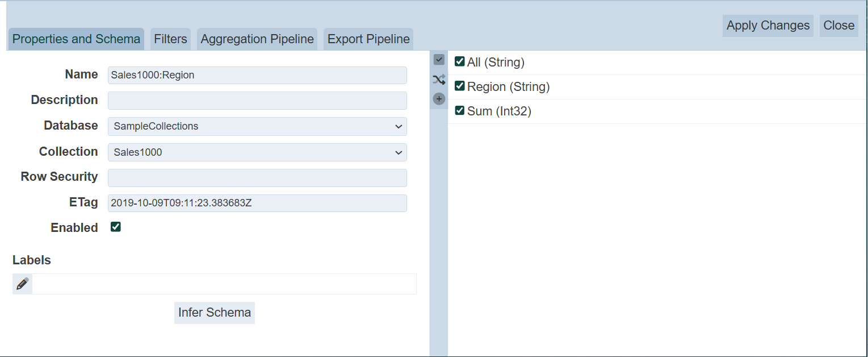The image size is (868, 357).
Task: Disable the Enabled checkbox
Action: click(116, 227)
